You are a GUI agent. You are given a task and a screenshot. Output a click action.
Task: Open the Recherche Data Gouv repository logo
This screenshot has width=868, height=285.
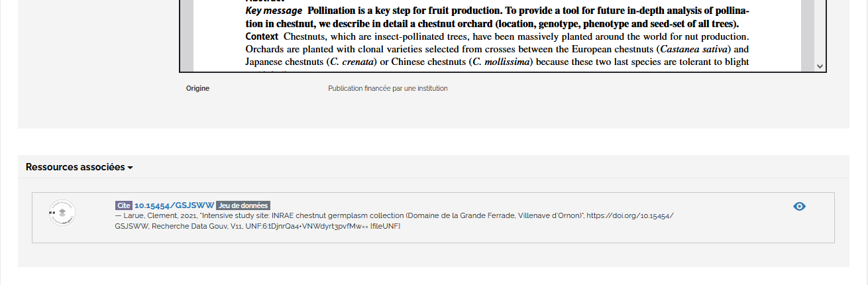click(62, 213)
